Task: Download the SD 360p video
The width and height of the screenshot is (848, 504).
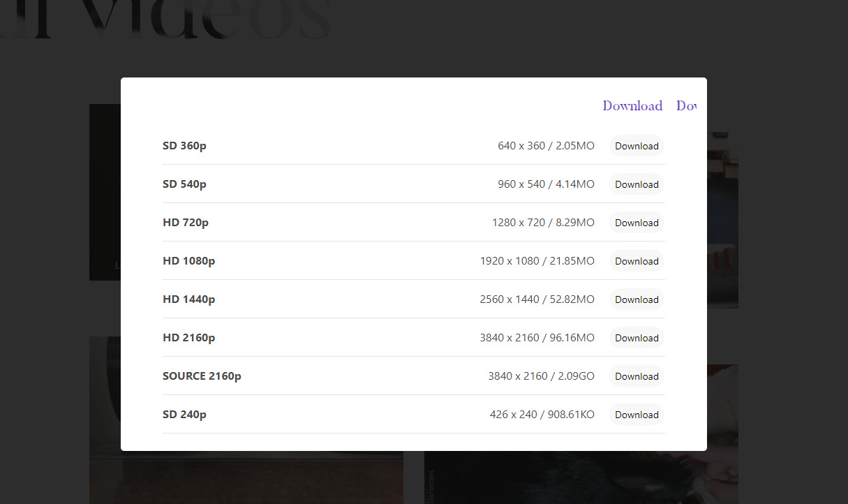Action: click(x=637, y=146)
